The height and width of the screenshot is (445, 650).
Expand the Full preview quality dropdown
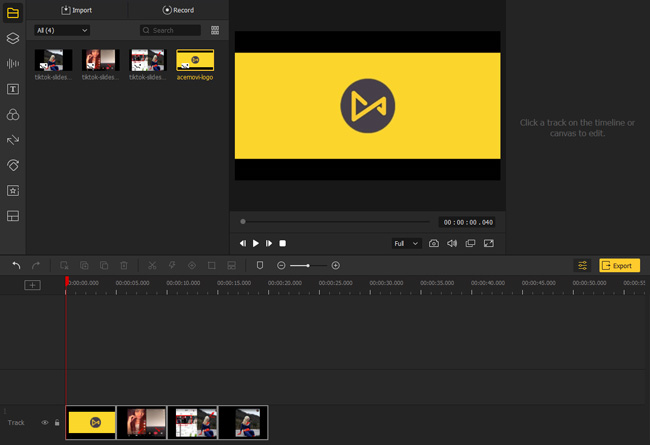(406, 243)
